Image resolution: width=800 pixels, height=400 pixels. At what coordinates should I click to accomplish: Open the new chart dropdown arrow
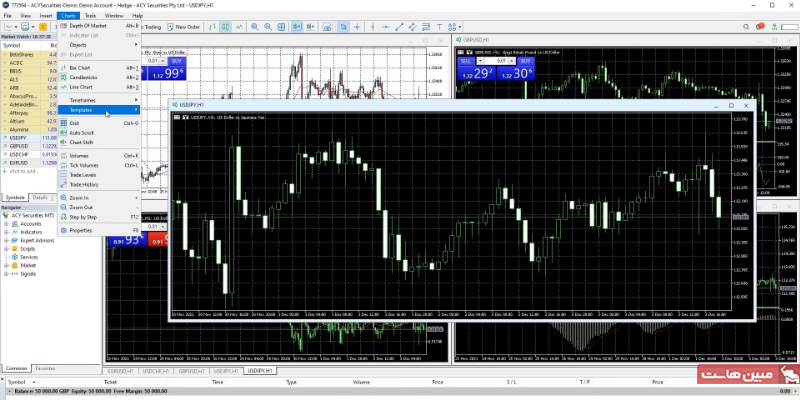pos(16,27)
